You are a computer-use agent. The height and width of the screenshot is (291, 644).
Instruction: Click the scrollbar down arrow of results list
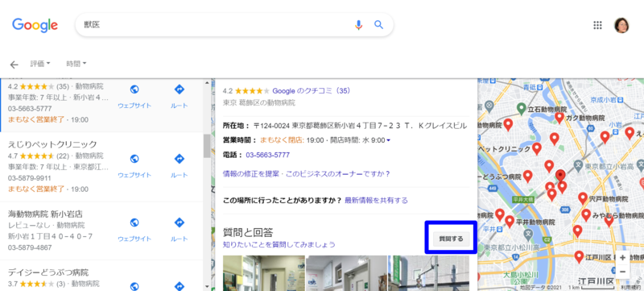click(x=207, y=287)
